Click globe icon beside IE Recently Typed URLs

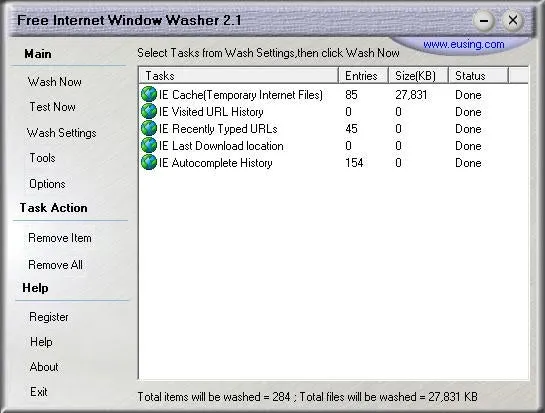149,128
